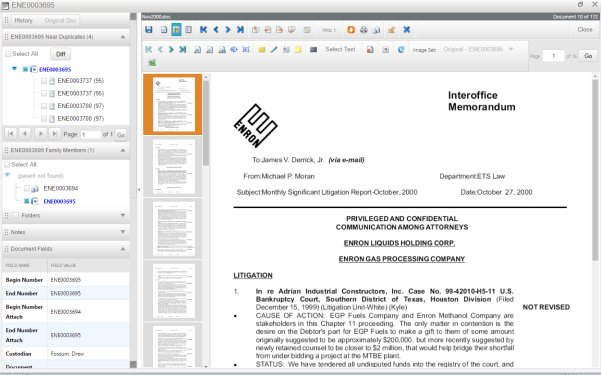Select the first page thumbnail highlighted orange

tap(172, 104)
